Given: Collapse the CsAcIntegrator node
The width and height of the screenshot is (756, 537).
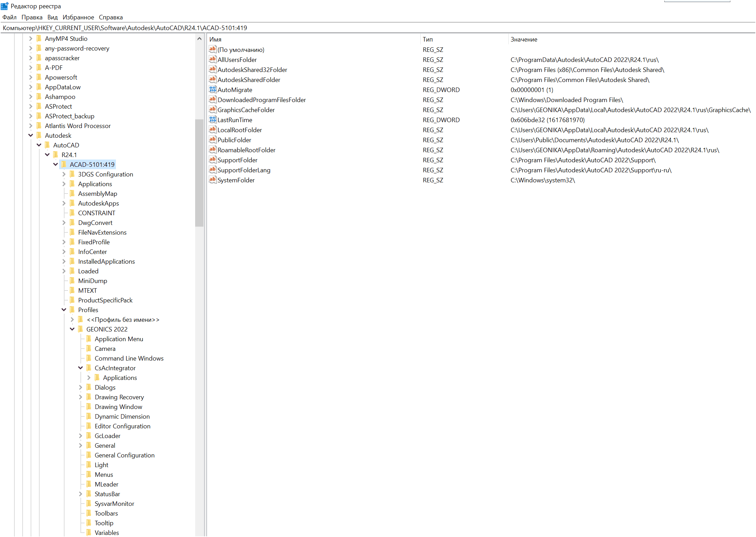Looking at the screenshot, I should [81, 368].
